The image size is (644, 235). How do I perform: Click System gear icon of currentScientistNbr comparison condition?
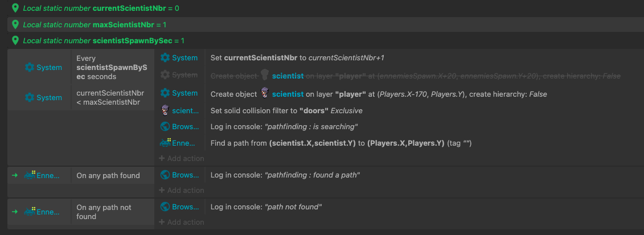[x=30, y=97]
